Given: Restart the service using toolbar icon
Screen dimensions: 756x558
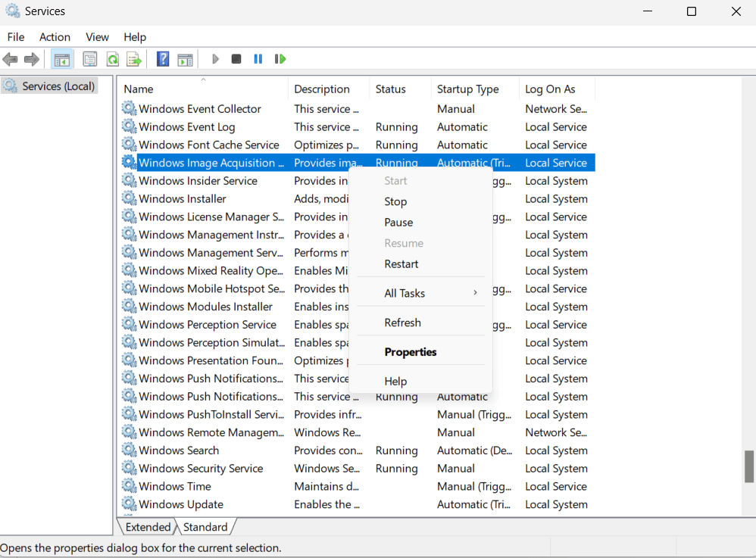Looking at the screenshot, I should click(280, 58).
